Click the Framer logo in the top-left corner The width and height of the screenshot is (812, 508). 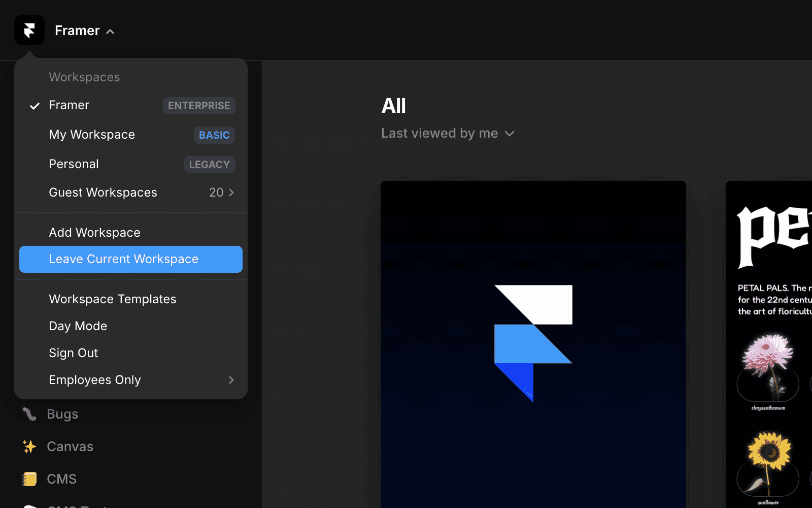tap(29, 30)
